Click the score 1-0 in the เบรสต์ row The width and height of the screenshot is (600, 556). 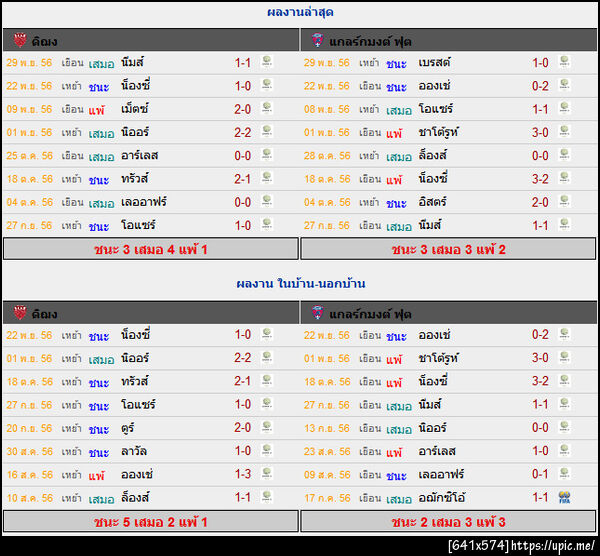[x=540, y=62]
